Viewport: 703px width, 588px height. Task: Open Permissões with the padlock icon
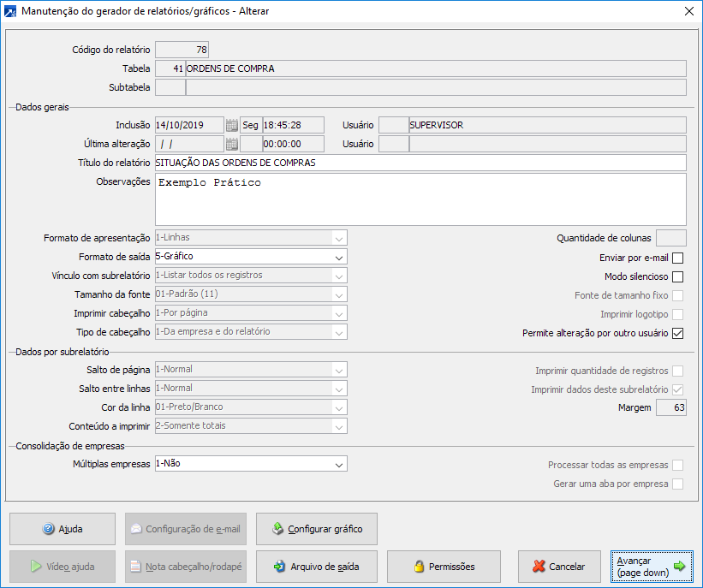pyautogui.click(x=444, y=567)
